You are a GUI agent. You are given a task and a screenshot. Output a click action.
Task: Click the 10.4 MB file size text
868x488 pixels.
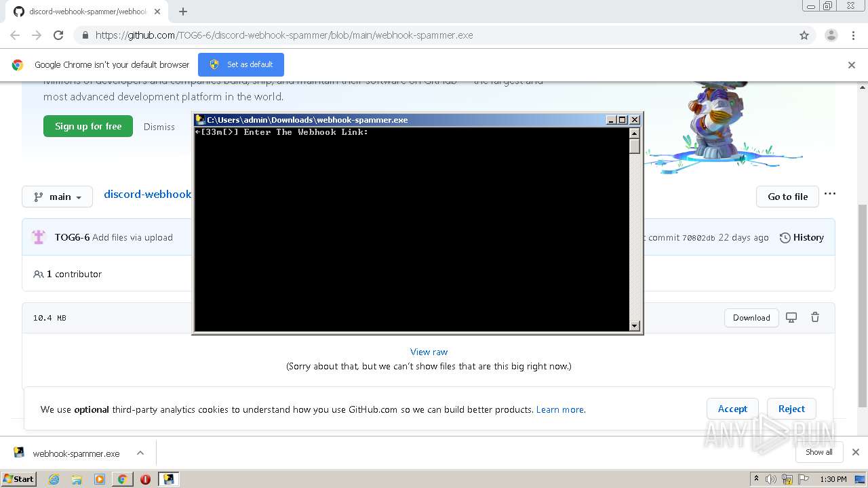(x=50, y=318)
